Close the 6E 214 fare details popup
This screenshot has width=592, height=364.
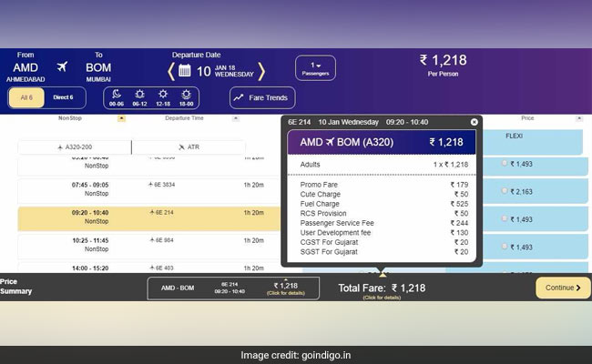(x=475, y=122)
